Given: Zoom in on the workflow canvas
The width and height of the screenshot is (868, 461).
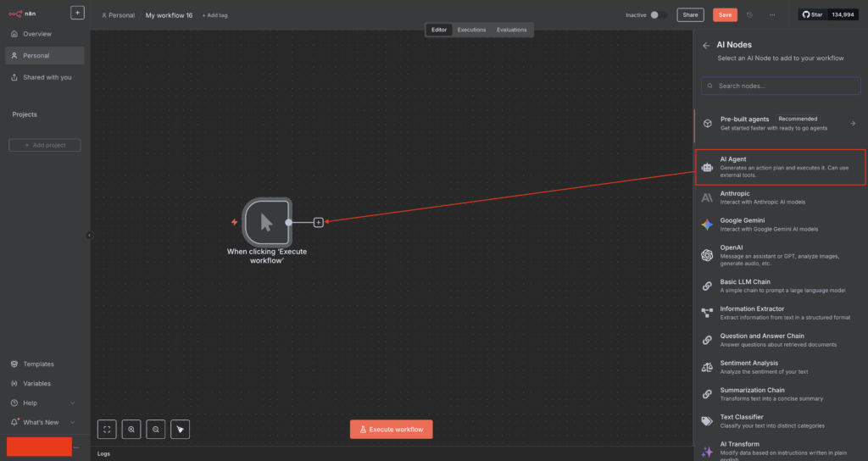Looking at the screenshot, I should pos(131,430).
